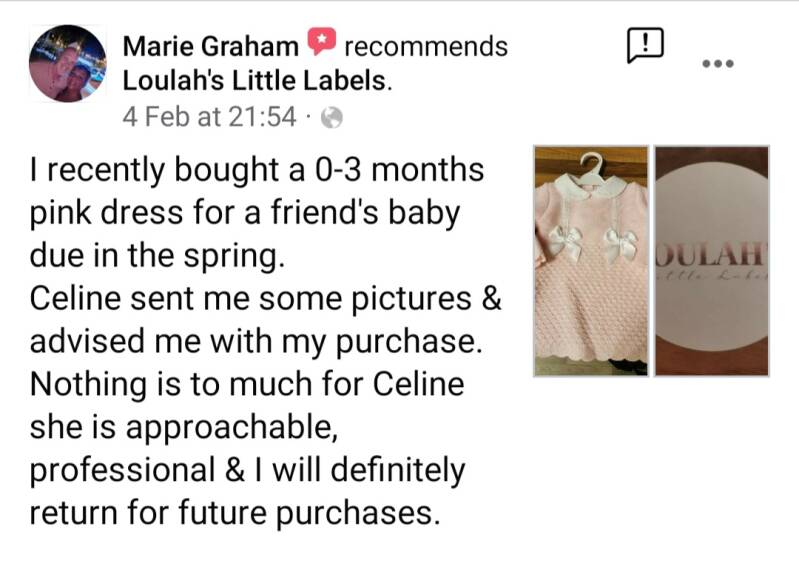Click the globe public privacy icon
The height and width of the screenshot is (569, 799).
[x=333, y=118]
